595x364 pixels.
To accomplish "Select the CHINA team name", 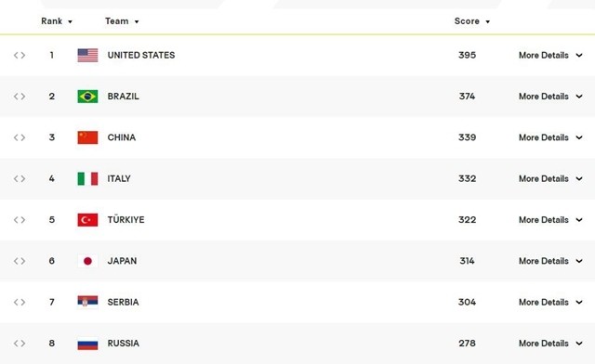I will 122,137.
